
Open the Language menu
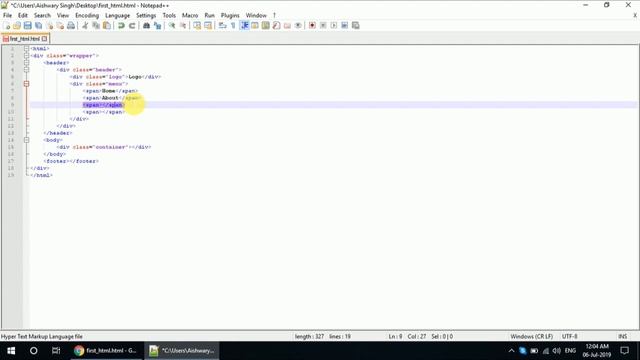tap(117, 16)
